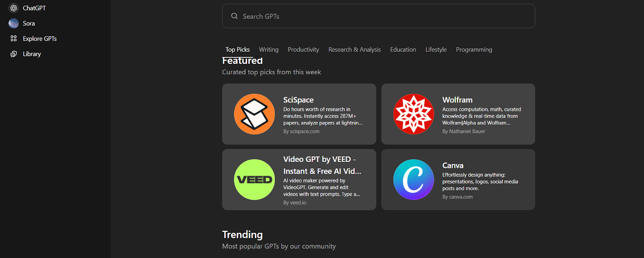The height and width of the screenshot is (258, 644).
Task: Click the Explore GPTs grid icon
Action: click(14, 39)
